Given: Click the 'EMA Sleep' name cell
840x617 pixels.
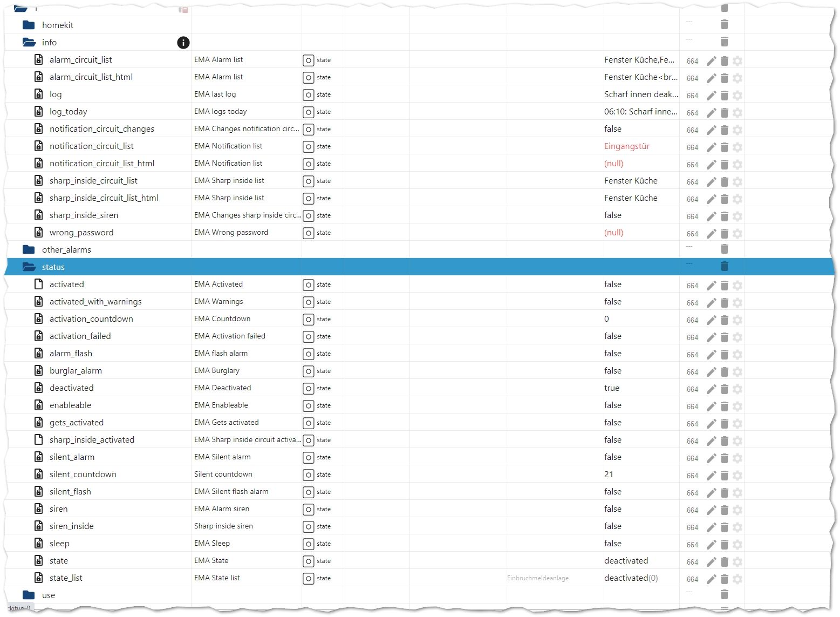Looking at the screenshot, I should coord(212,543).
